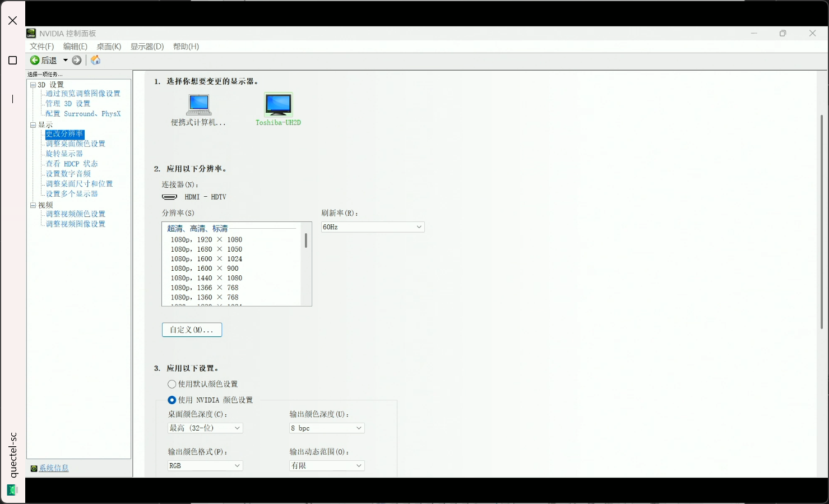Click the X icon in left sidebar
The height and width of the screenshot is (504, 829).
[x=12, y=21]
